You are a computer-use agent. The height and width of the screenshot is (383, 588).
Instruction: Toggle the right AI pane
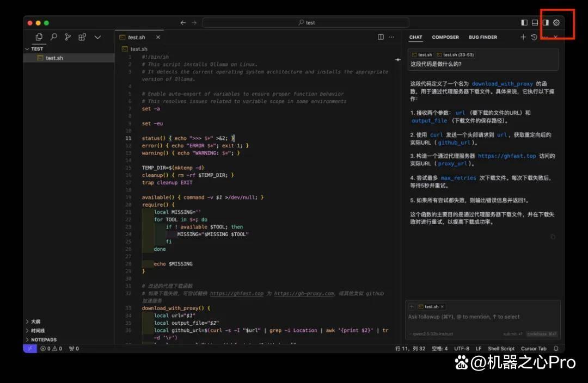point(546,22)
